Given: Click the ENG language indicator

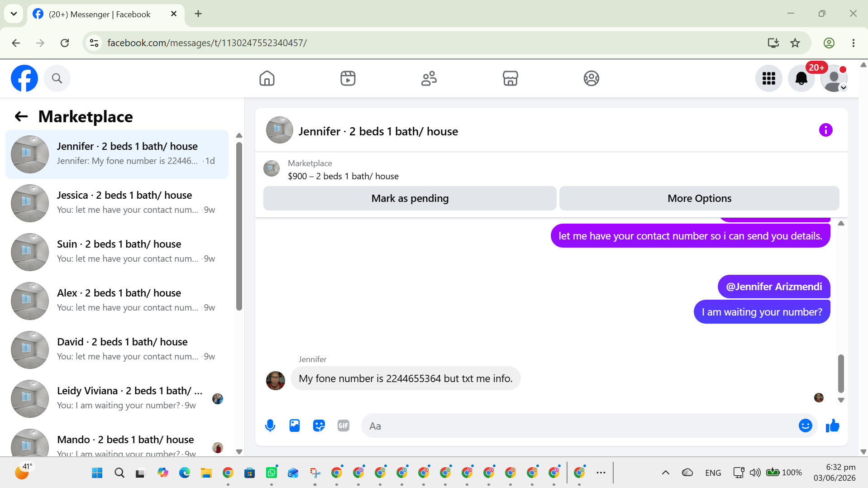Looking at the screenshot, I should click(x=713, y=473).
